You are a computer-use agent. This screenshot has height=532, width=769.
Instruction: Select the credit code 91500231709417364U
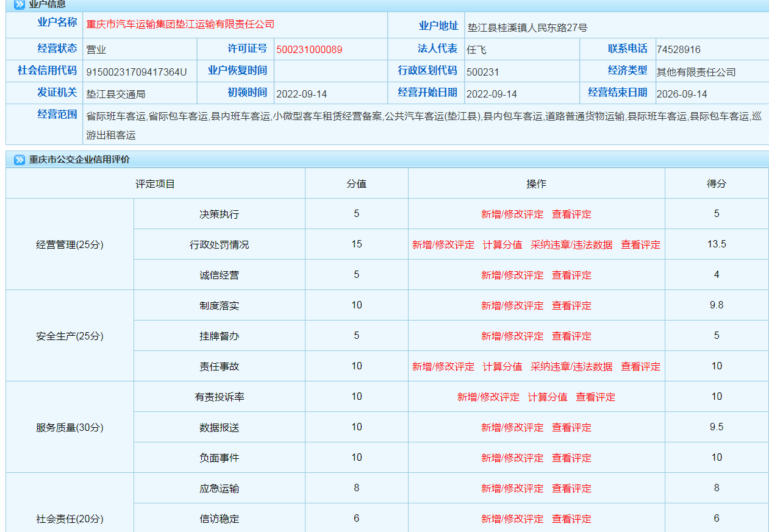tap(137, 72)
